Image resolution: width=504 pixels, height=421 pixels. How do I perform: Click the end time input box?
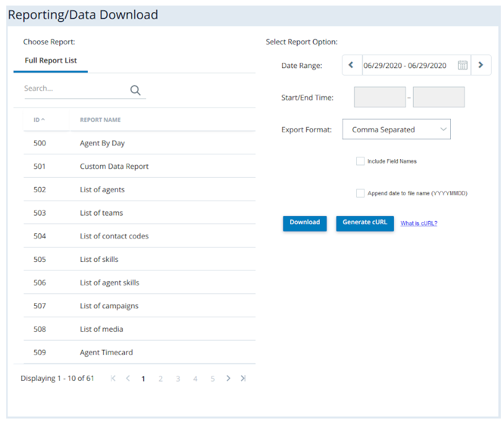tap(438, 97)
